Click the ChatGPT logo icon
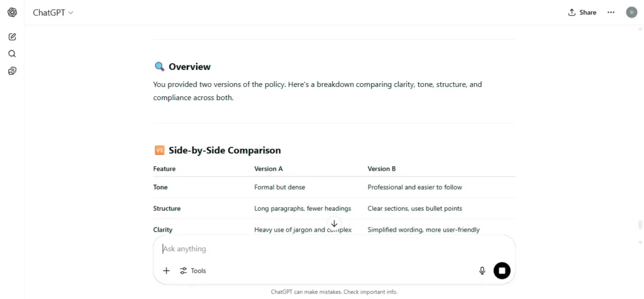The image size is (644, 299). click(13, 13)
